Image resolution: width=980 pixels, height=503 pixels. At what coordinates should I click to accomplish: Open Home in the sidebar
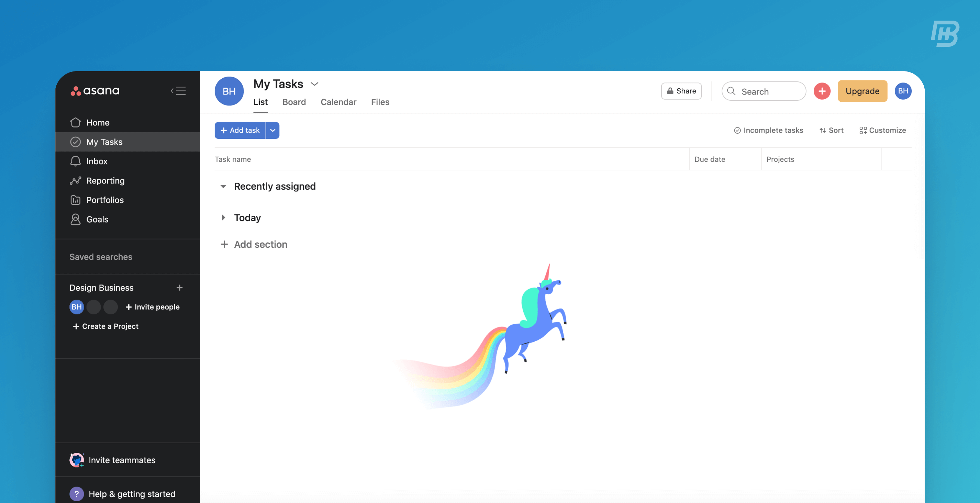pyautogui.click(x=127, y=123)
